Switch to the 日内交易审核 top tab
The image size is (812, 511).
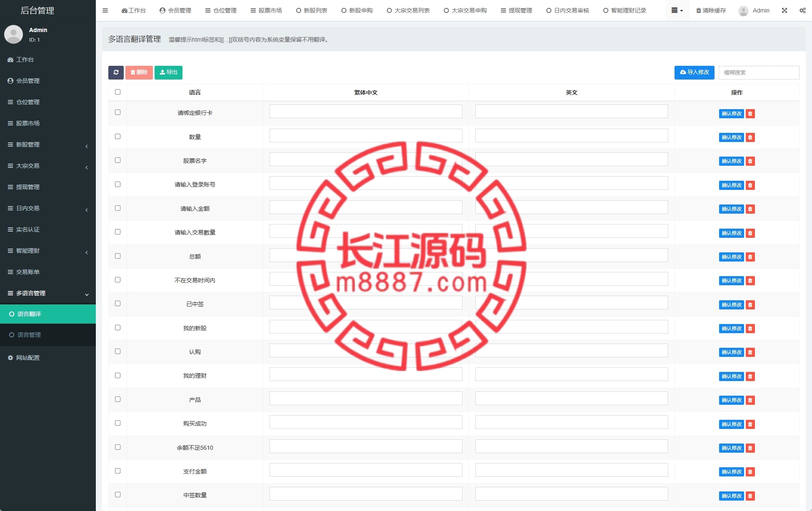(x=567, y=10)
